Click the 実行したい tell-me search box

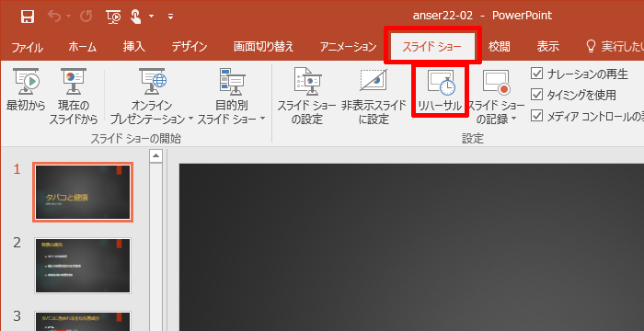coord(614,47)
